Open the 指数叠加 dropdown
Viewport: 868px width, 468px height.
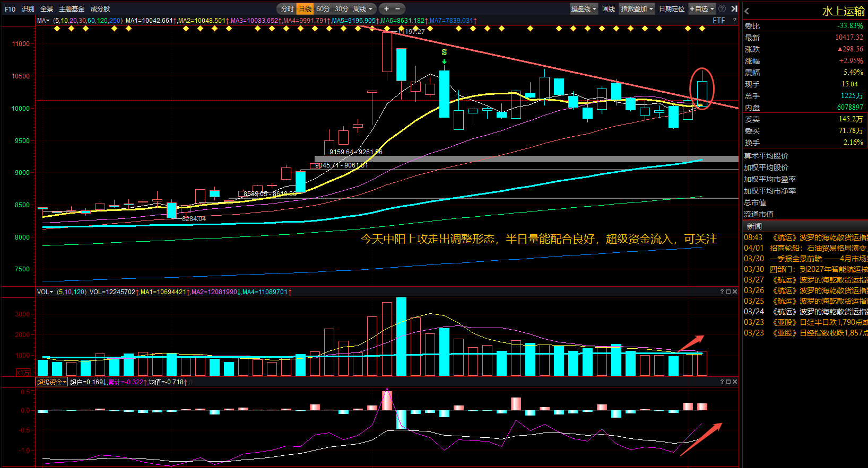[x=637, y=8]
